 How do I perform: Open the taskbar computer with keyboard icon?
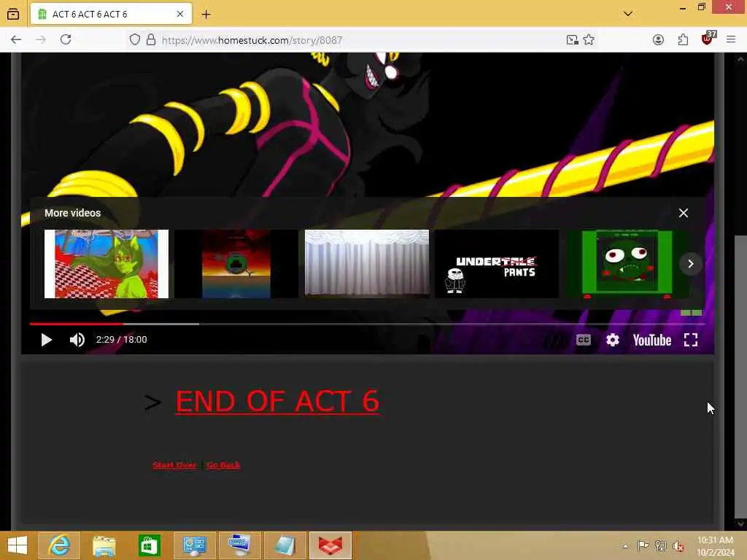[x=239, y=545]
